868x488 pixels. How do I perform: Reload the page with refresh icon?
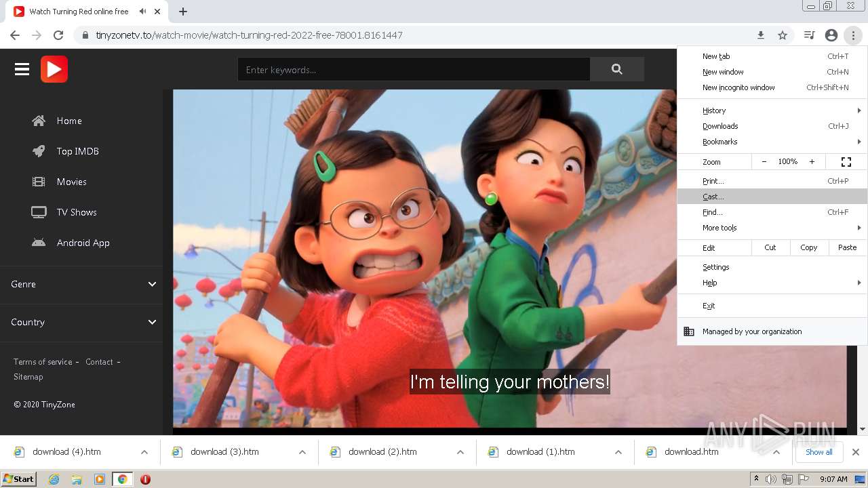pos(58,35)
